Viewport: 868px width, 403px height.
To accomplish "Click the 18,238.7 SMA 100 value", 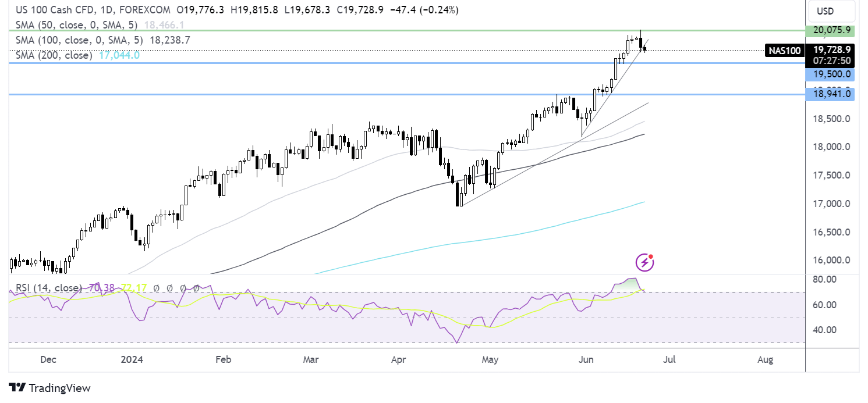I will 169,40.
